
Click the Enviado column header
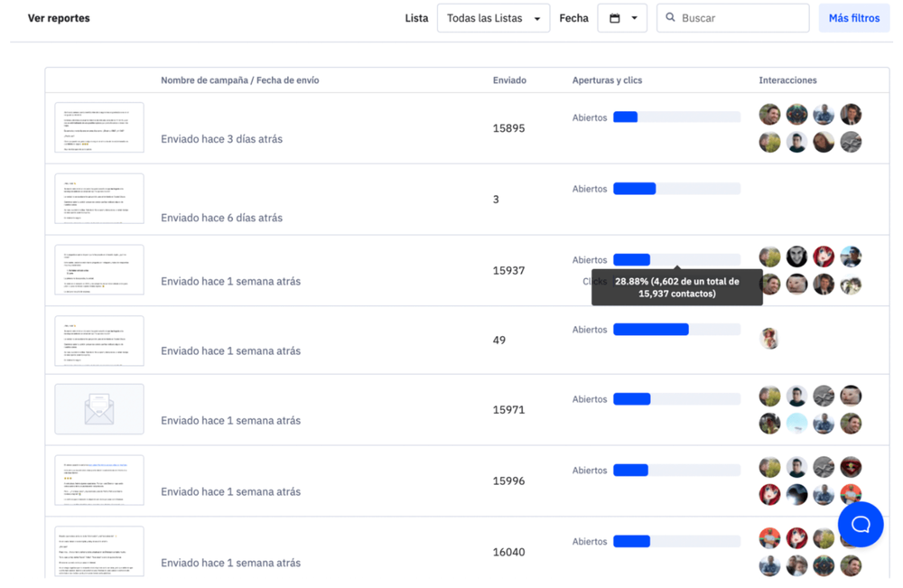[x=509, y=80]
